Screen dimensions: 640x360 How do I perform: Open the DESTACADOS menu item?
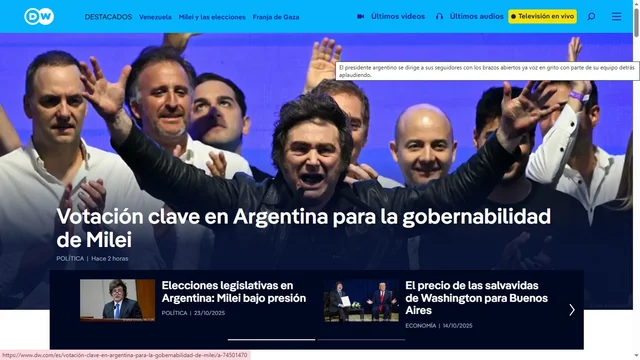click(108, 17)
